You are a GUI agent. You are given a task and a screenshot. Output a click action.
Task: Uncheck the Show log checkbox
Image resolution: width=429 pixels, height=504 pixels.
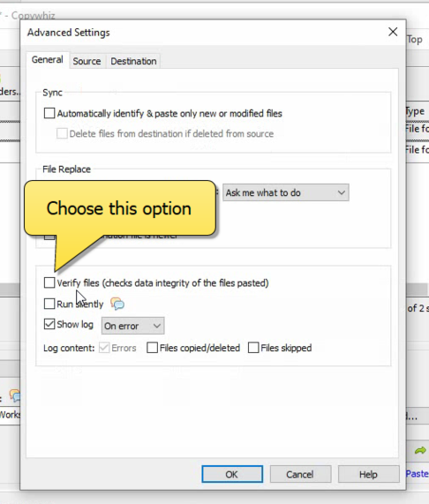pos(49,324)
